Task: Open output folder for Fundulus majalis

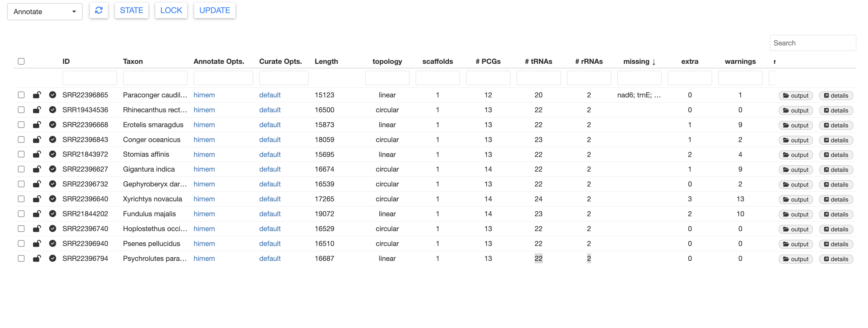Action: pos(796,214)
